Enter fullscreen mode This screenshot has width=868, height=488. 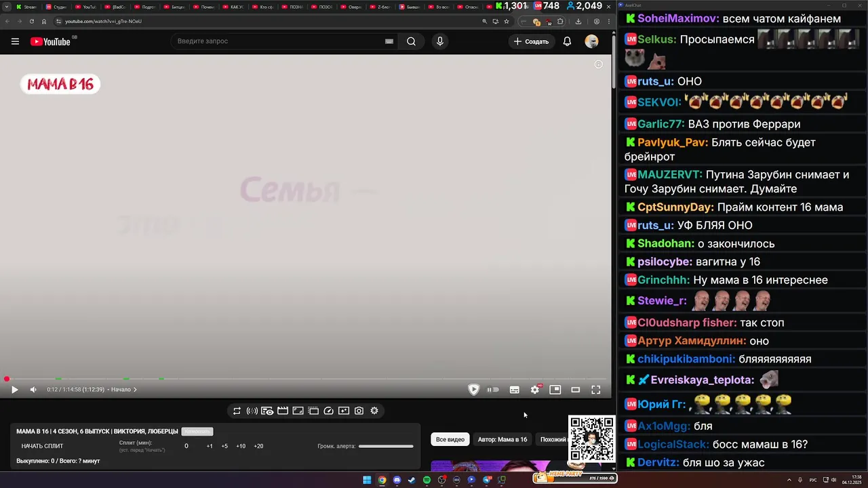[x=596, y=390]
